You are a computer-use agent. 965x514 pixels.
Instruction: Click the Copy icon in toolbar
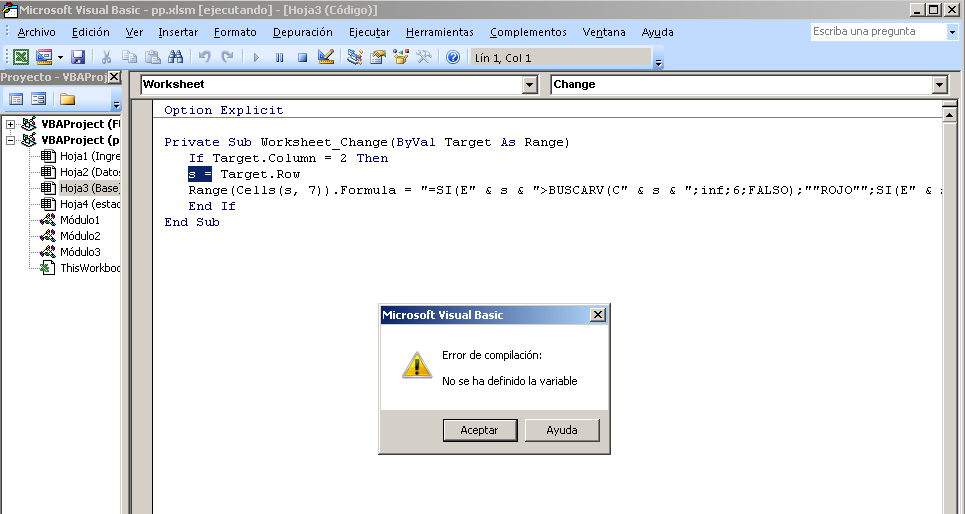[x=129, y=57]
